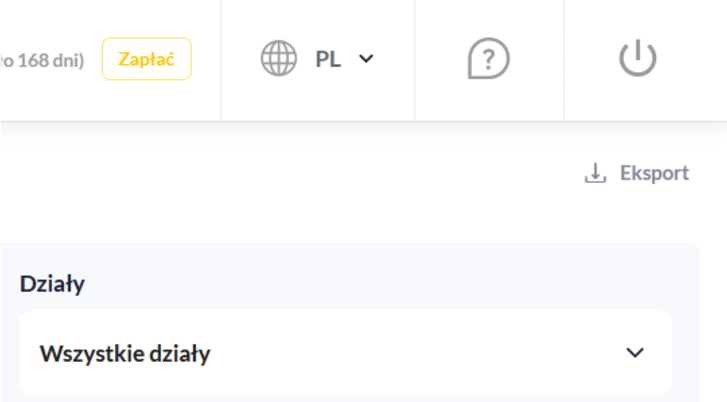
Task: Click the Działy filter panel background
Action: coord(400,280)
